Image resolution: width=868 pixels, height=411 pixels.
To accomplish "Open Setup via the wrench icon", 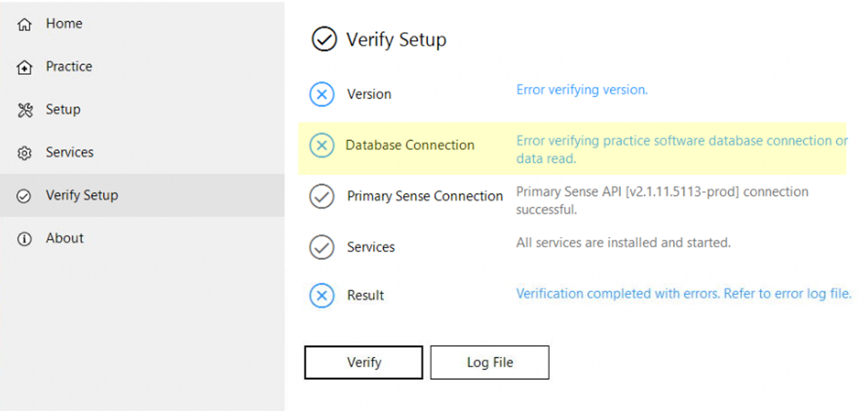I will pos(24,110).
